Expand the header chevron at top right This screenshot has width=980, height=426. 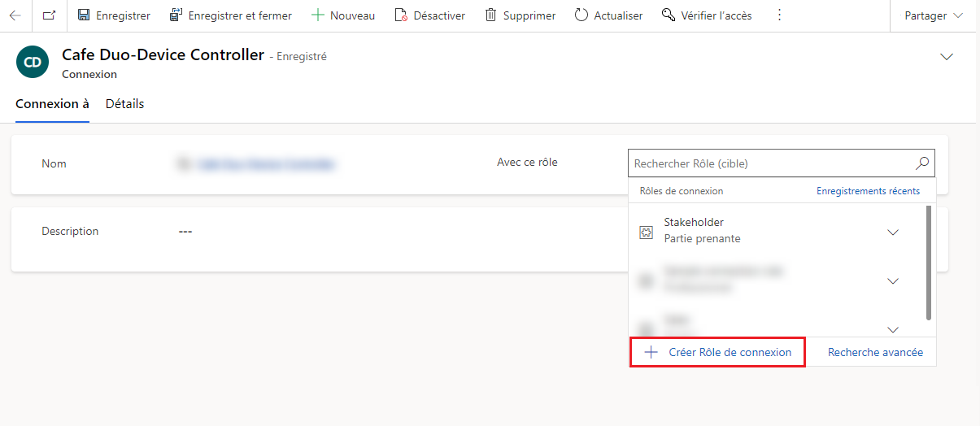pyautogui.click(x=946, y=57)
